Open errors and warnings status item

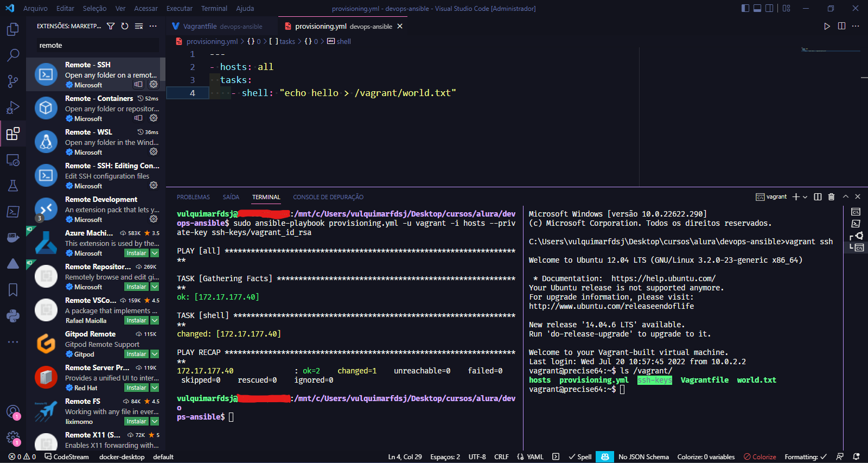pos(22,457)
